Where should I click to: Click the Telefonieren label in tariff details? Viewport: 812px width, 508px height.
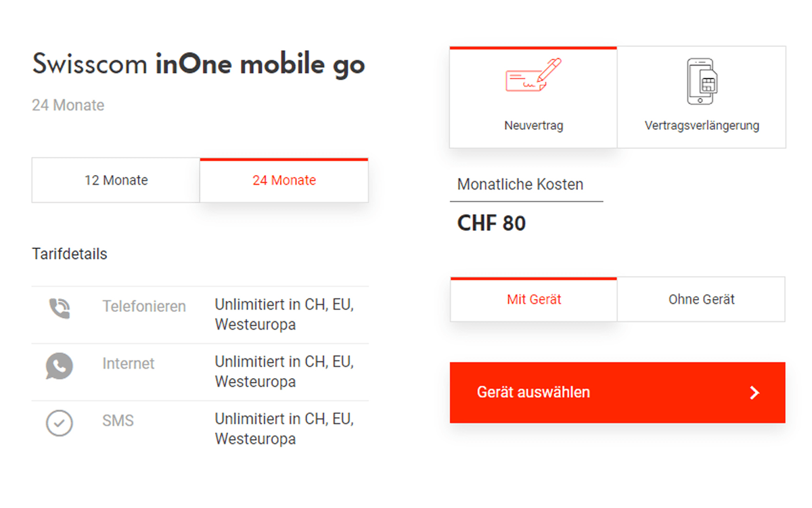pyautogui.click(x=144, y=306)
